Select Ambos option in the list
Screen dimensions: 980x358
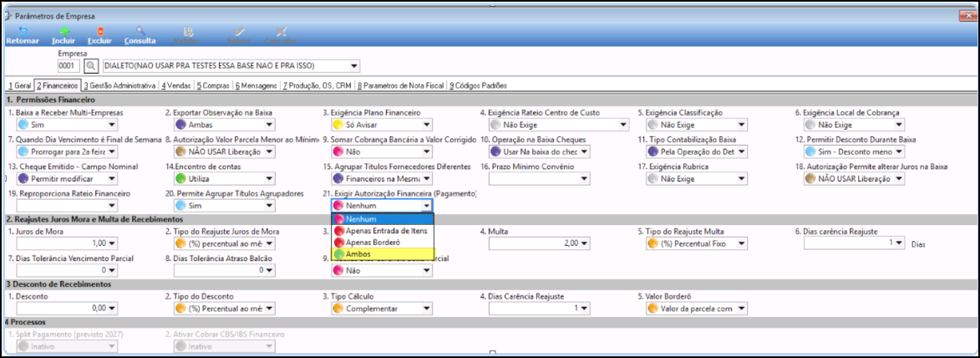point(383,253)
